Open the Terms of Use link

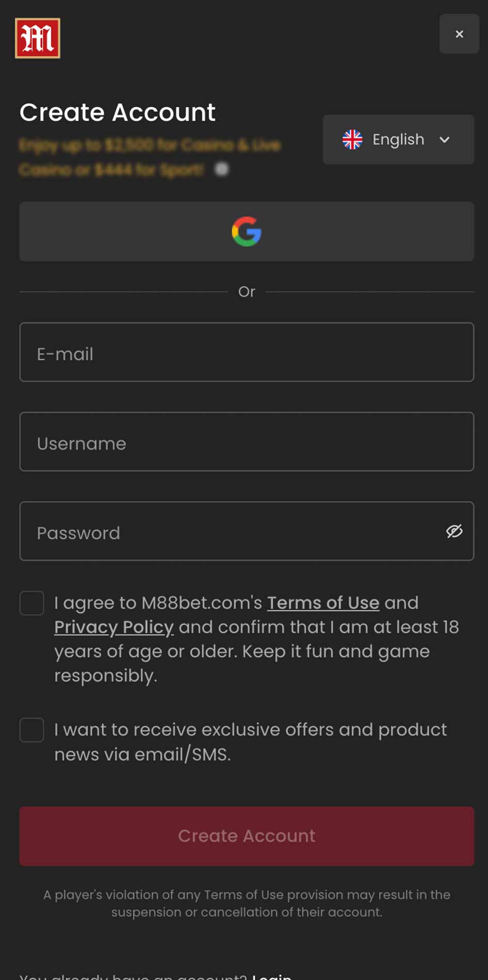pos(323,602)
